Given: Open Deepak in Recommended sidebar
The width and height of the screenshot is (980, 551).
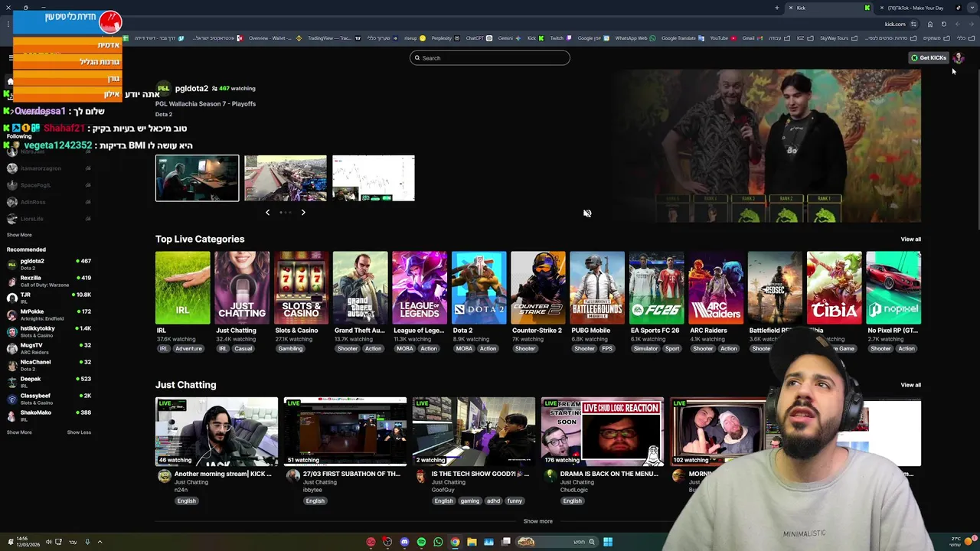Looking at the screenshot, I should [x=49, y=382].
